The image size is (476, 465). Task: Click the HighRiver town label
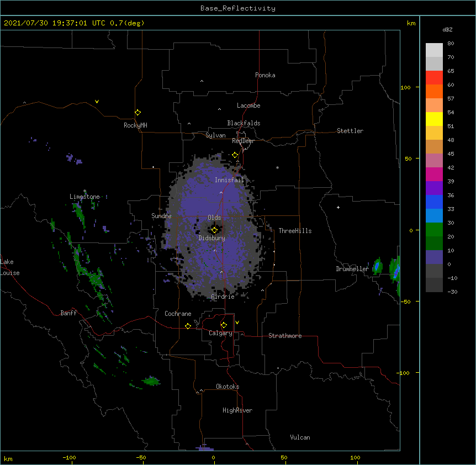point(237,410)
